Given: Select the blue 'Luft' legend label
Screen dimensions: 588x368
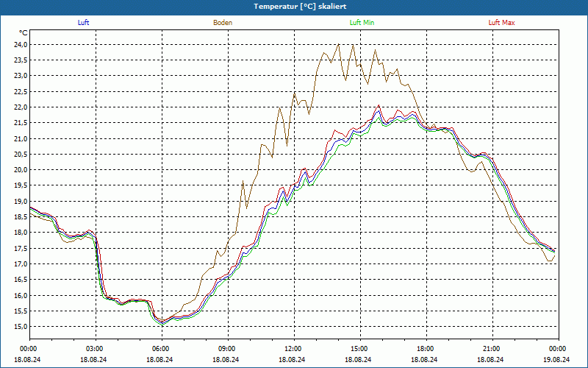Looking at the screenshot, I should click(x=83, y=23).
